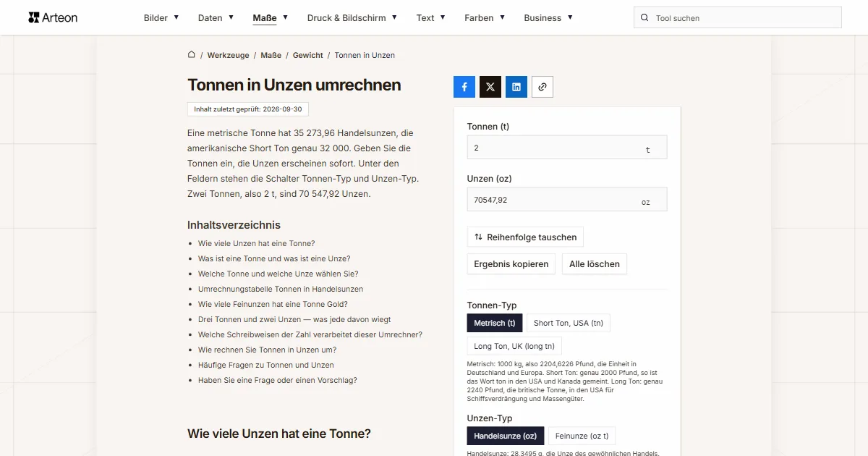Select Feinunze (oz t) ounce type
Screen dimensions: 868x456
[582, 436]
